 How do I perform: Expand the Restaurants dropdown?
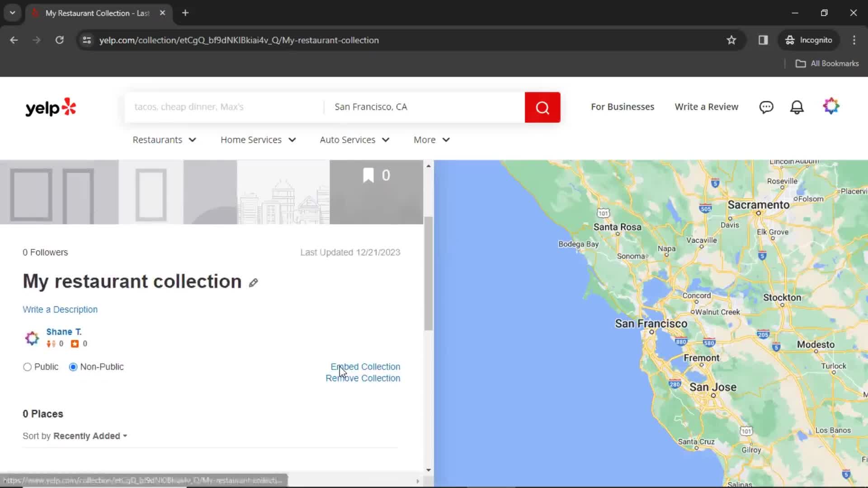[x=164, y=140]
